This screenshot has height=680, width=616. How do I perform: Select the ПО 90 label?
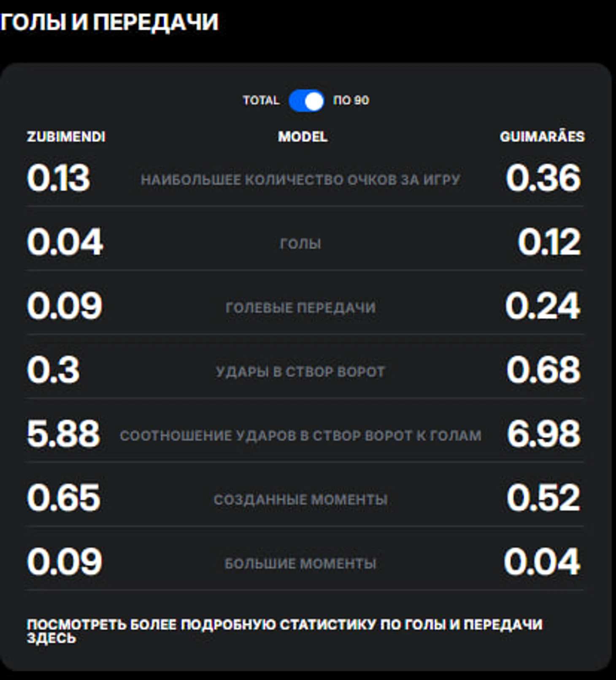coord(351,100)
